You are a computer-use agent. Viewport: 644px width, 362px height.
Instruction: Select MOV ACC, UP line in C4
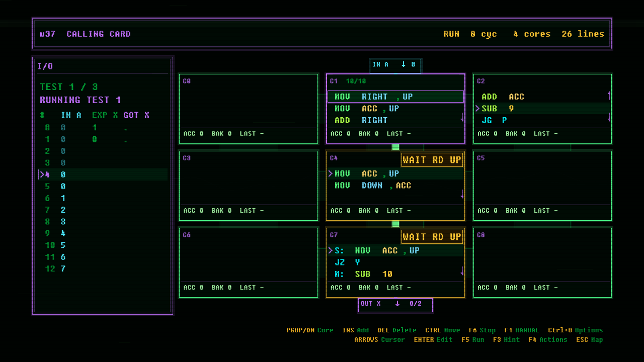[x=395, y=173]
